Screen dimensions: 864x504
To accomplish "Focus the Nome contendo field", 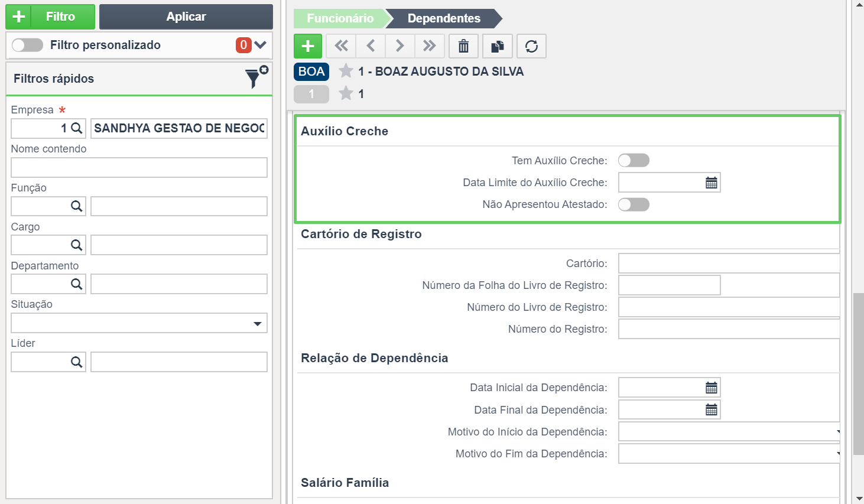I will (x=139, y=167).
